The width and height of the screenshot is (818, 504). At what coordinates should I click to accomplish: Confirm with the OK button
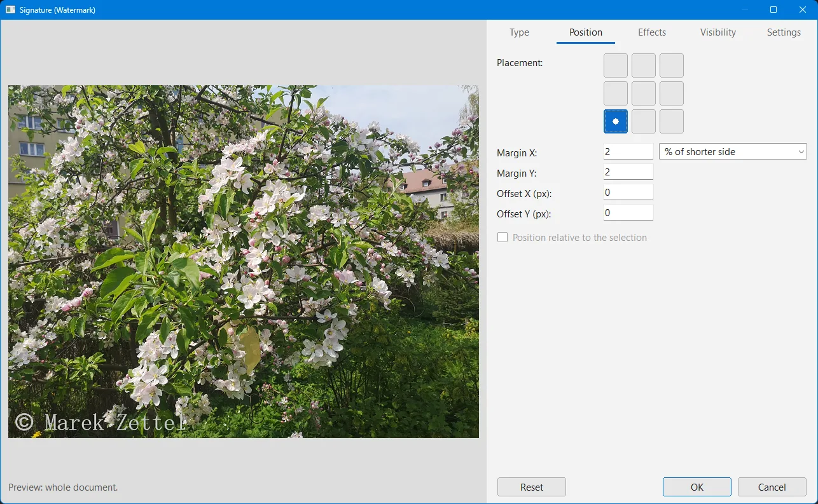tap(697, 487)
